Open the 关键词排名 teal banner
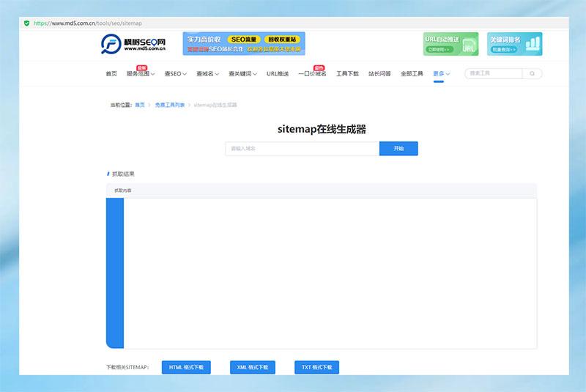This screenshot has height=392, width=586. coord(515,44)
